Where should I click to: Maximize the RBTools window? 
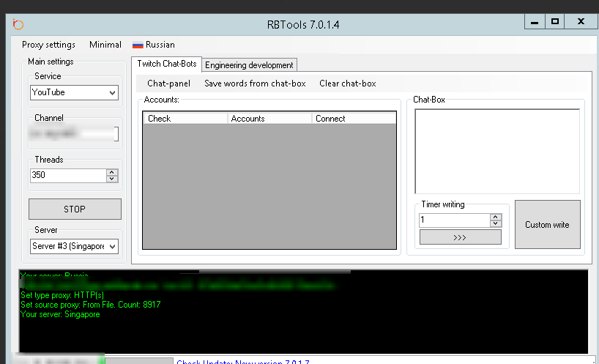pyautogui.click(x=555, y=22)
